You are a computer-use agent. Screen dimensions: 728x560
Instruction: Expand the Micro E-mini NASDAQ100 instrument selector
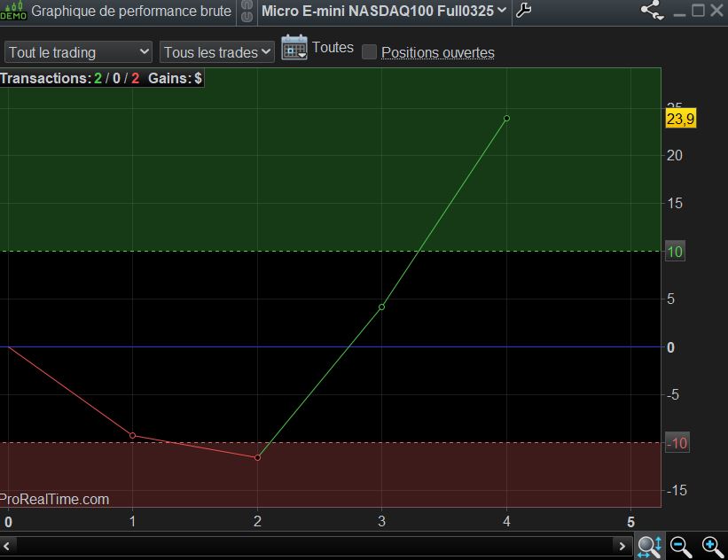(383, 11)
